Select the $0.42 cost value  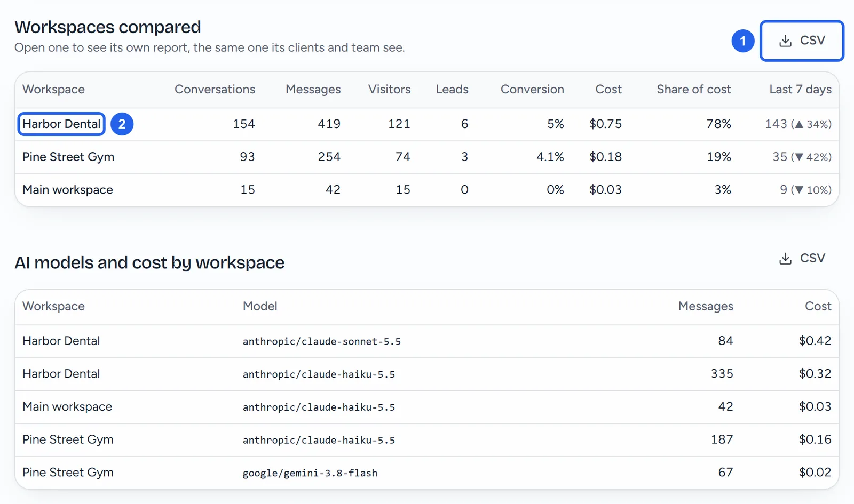(x=815, y=341)
